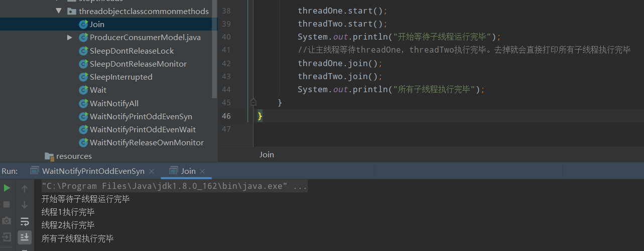Click the class icon beside WaitNotifyPrintOddEvenSyn

coord(83,116)
